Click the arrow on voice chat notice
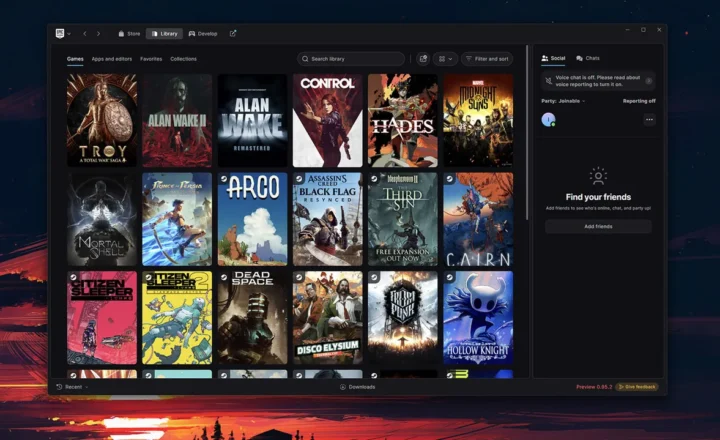This screenshot has height=440, width=720. coord(649,81)
